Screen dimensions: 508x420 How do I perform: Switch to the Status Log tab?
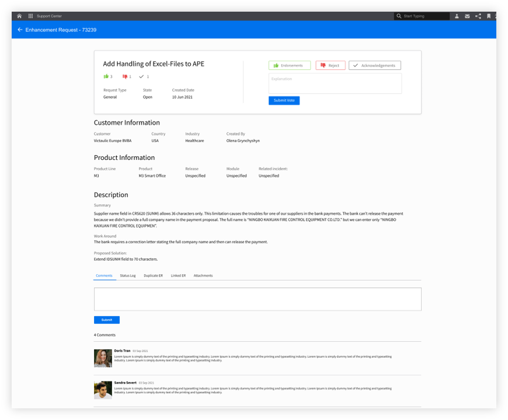tap(128, 276)
